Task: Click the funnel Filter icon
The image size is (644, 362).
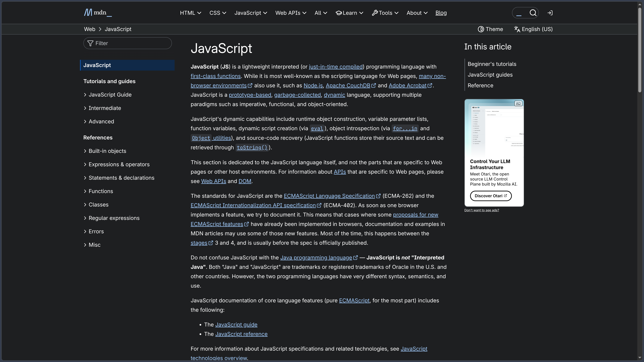Action: coord(90,43)
